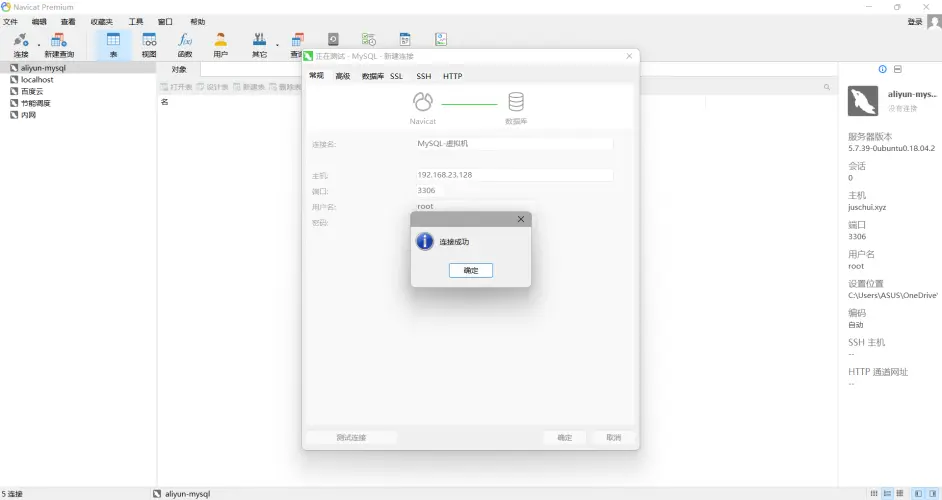Screen dimensions: 942x500
Task: Open the 工具 (Tools) menu
Action: 136,22
